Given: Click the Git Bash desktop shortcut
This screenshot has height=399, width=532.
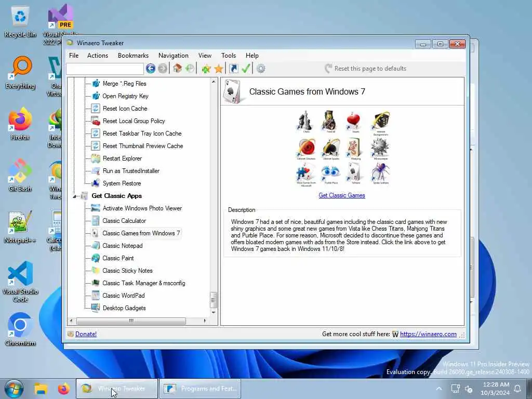Looking at the screenshot, I should pos(20,176).
